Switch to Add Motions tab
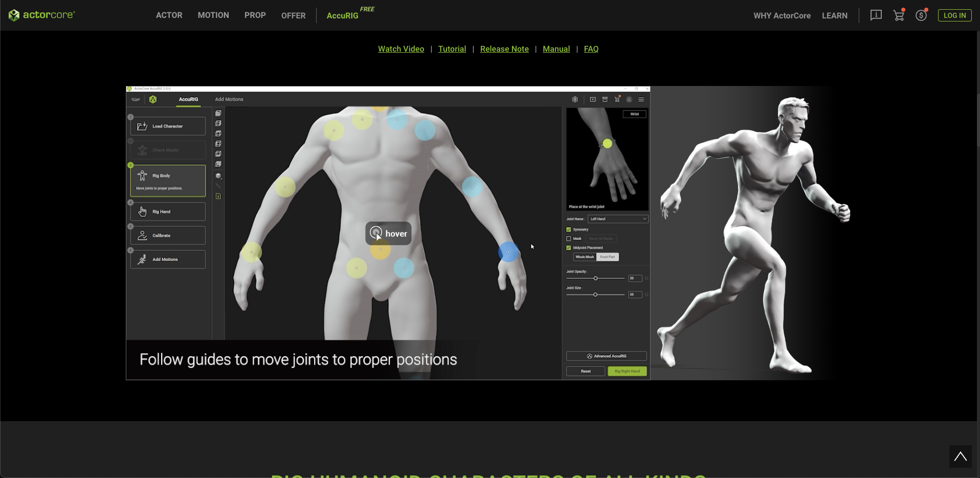980x478 pixels. (x=229, y=99)
